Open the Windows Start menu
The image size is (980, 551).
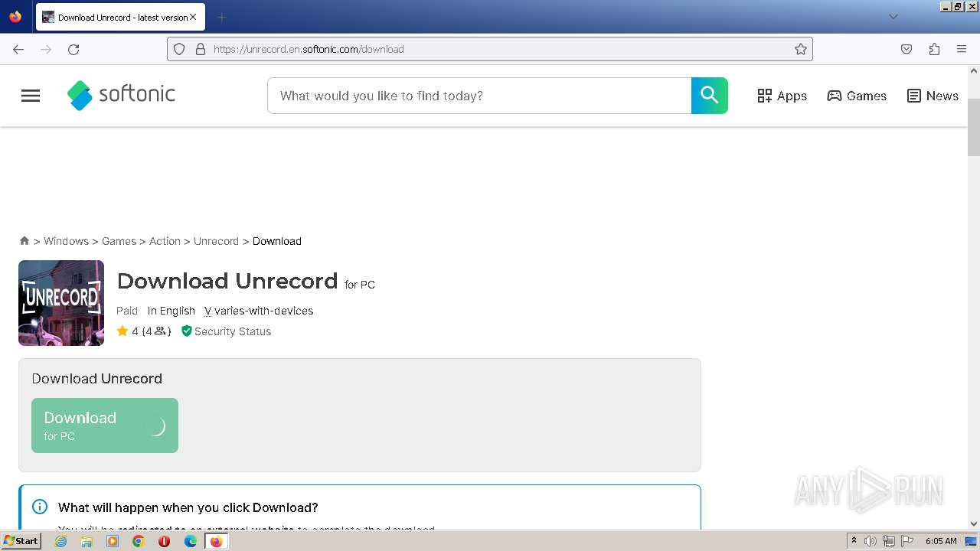(21, 541)
